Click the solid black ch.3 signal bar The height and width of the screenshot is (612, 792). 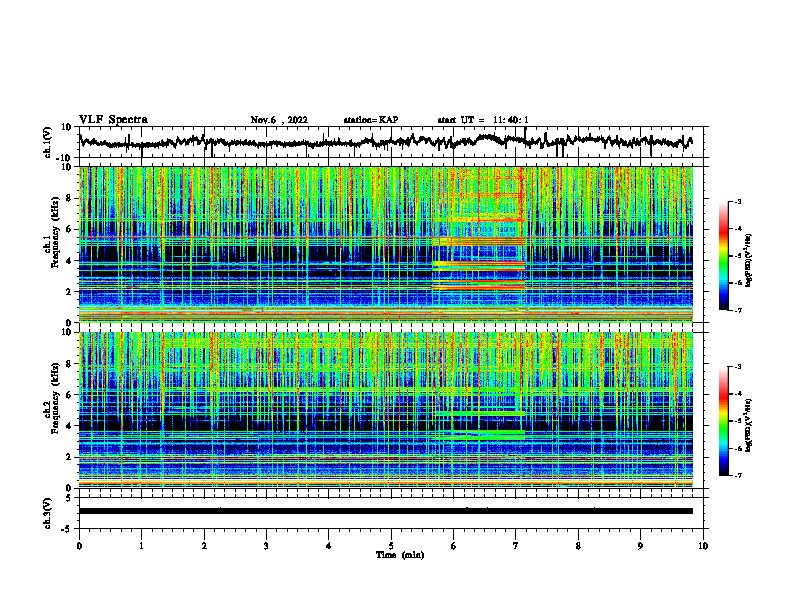tap(386, 511)
